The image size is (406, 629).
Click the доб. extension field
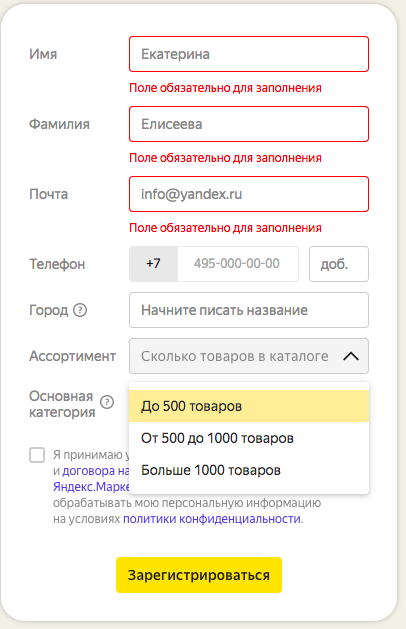click(x=339, y=264)
